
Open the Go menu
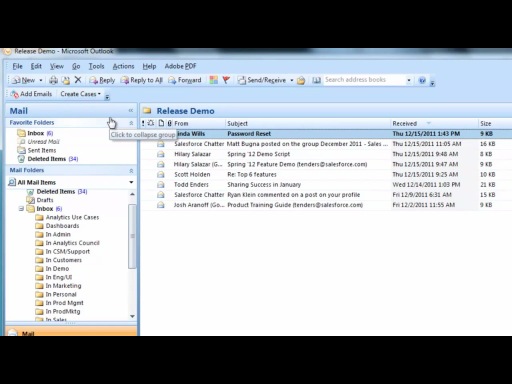(x=76, y=66)
